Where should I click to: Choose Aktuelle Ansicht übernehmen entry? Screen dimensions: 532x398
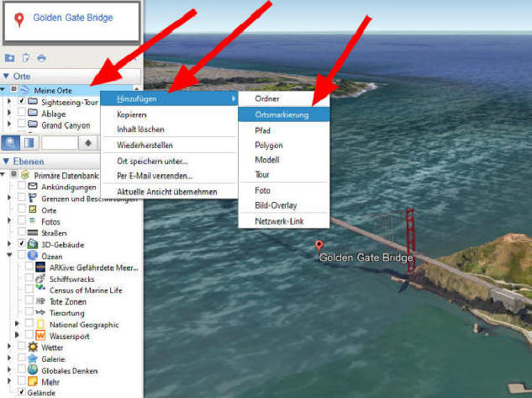169,192
